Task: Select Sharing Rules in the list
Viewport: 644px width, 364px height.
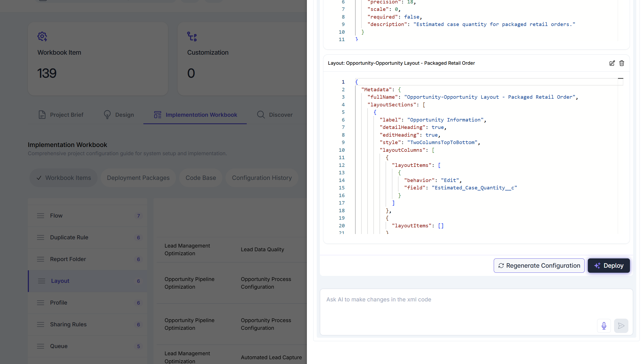Action: (87, 324)
